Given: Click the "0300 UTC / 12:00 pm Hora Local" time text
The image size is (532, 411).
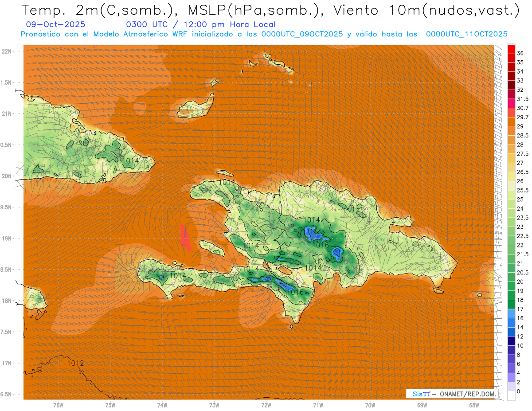Looking at the screenshot, I should click(x=200, y=25).
